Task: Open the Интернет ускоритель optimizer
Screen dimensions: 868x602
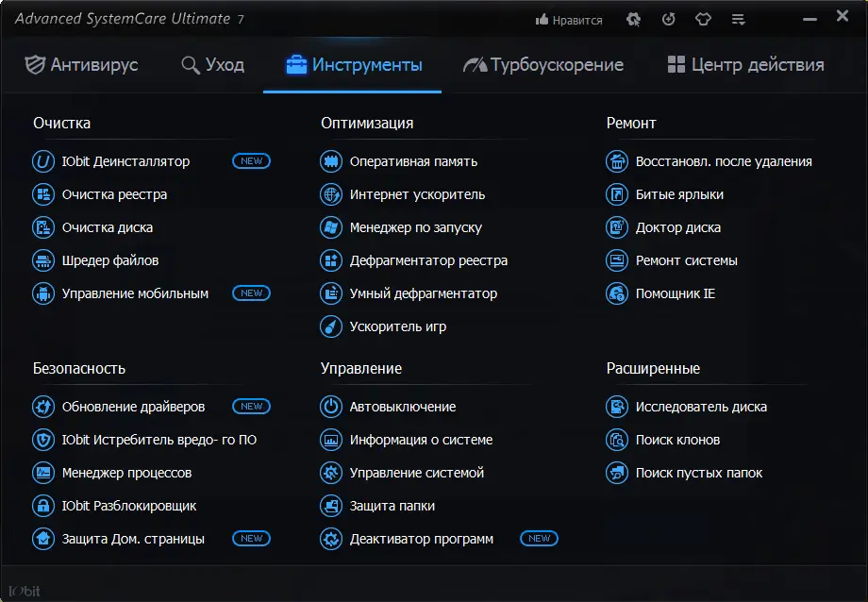Action: (419, 194)
